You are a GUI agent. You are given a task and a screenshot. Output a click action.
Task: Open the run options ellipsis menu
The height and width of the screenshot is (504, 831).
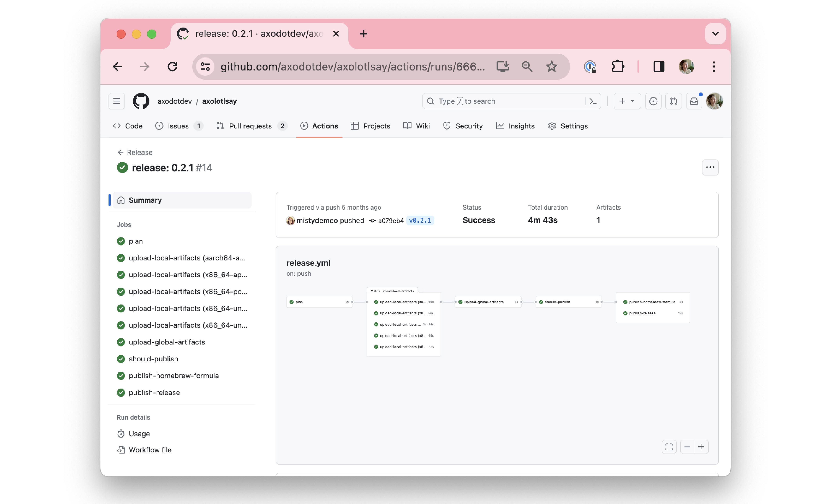point(710,167)
